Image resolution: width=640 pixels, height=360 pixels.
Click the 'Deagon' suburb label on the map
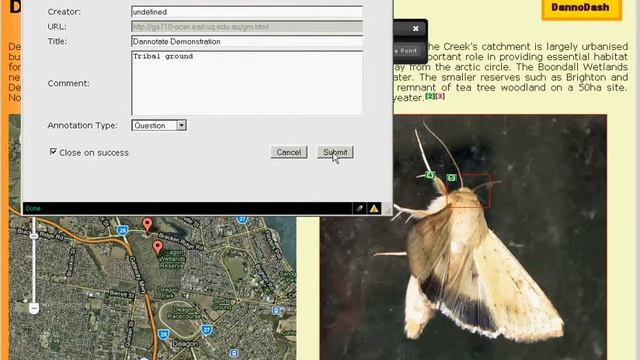tap(186, 344)
